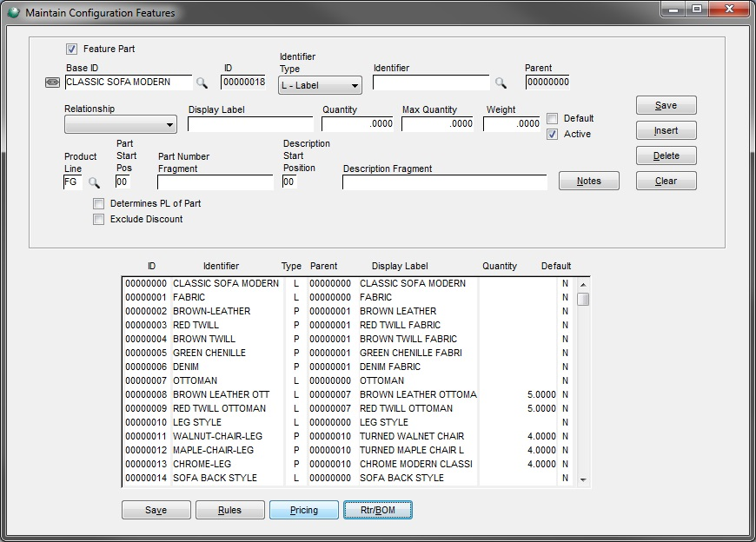Click the Save button below the list

[x=156, y=510]
